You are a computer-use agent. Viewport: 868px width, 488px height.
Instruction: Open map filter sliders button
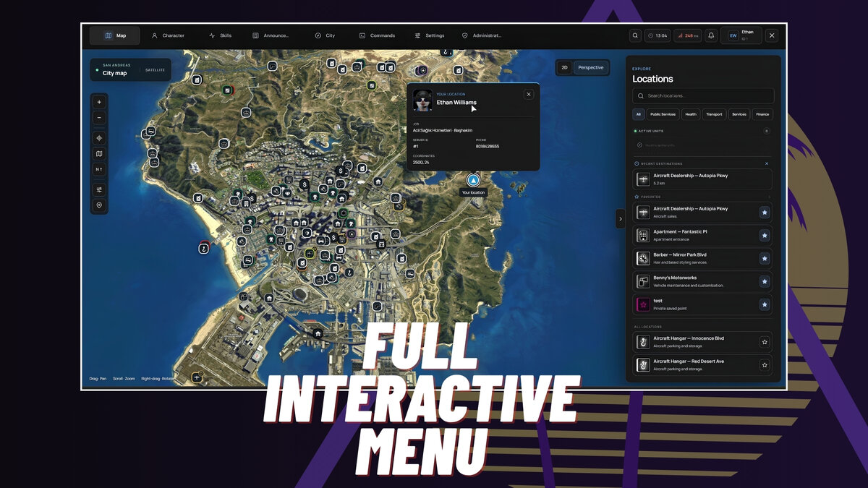pyautogui.click(x=99, y=189)
